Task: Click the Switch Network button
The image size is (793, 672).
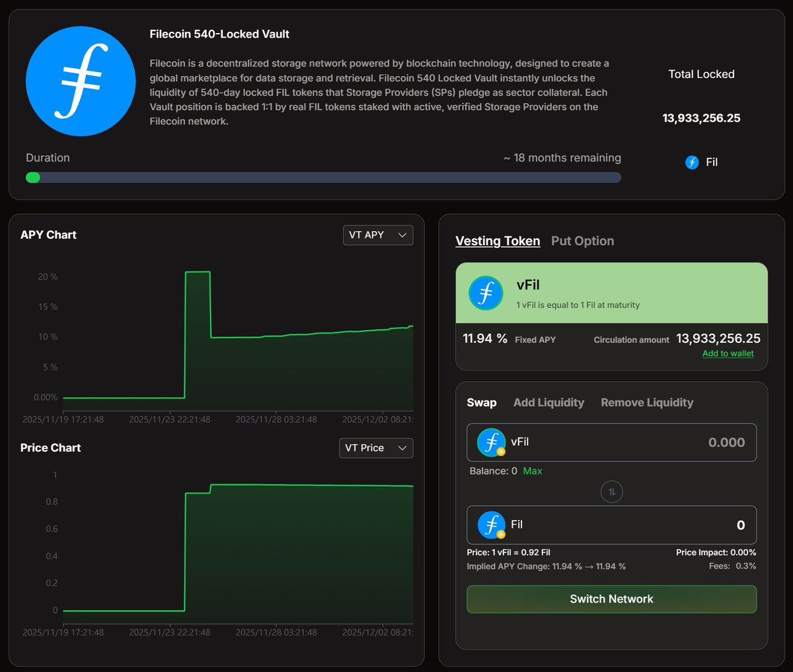Action: coord(612,599)
